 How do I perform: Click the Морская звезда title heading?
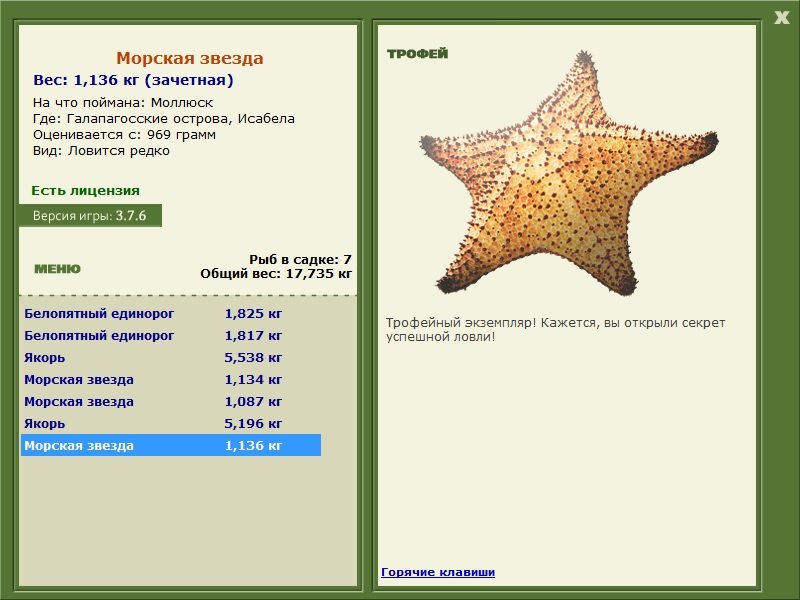pos(190,58)
